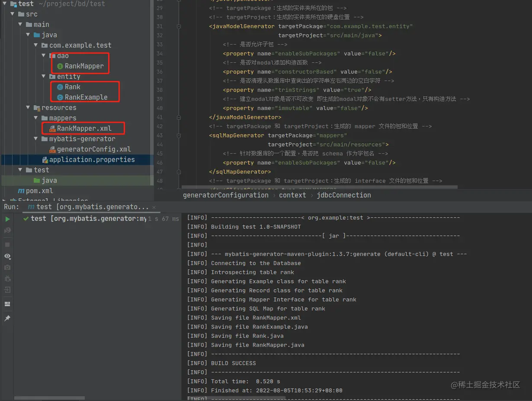
Task: Rerun the Maven generate task
Action: coord(7,219)
